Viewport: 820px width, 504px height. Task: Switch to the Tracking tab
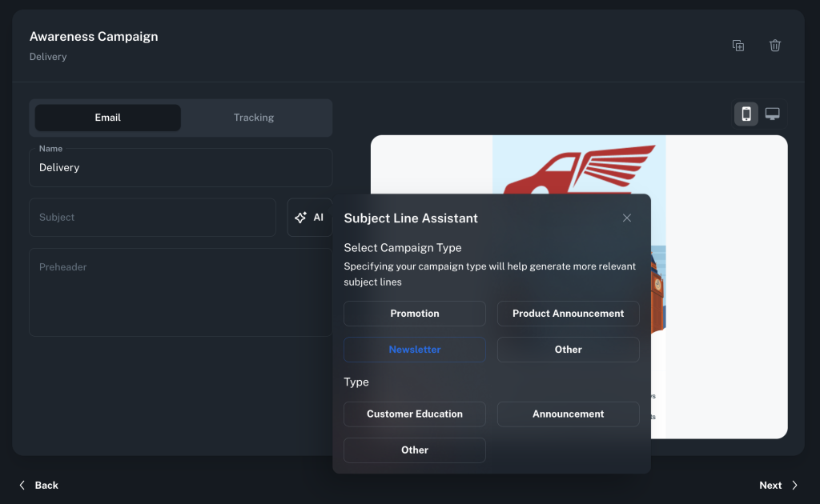tap(254, 118)
